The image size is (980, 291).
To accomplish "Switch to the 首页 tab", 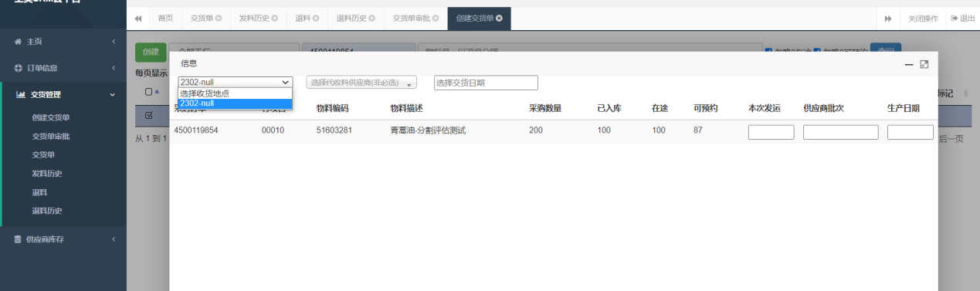I will pyautogui.click(x=165, y=18).
